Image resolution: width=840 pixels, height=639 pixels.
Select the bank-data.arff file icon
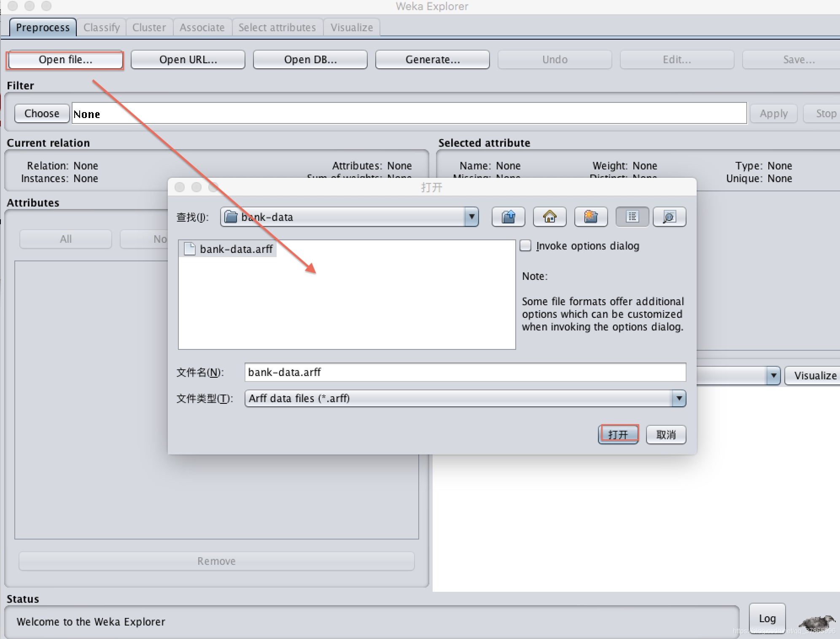tap(190, 249)
